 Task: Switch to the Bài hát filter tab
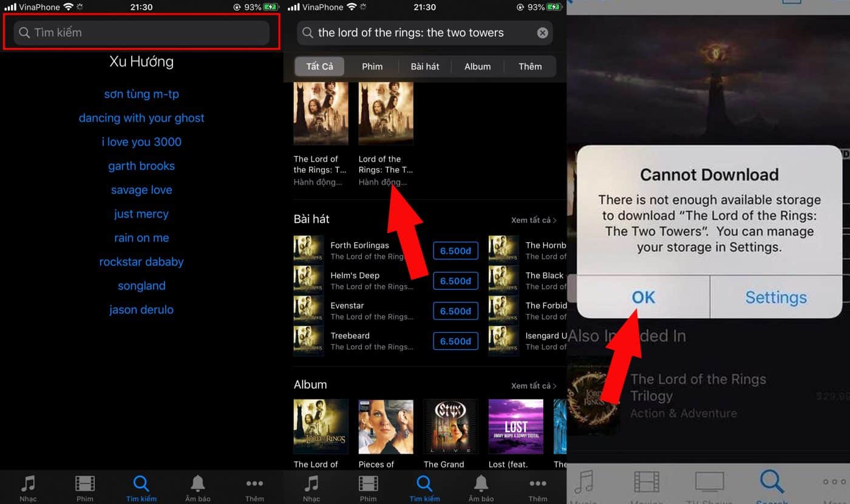pos(425,66)
